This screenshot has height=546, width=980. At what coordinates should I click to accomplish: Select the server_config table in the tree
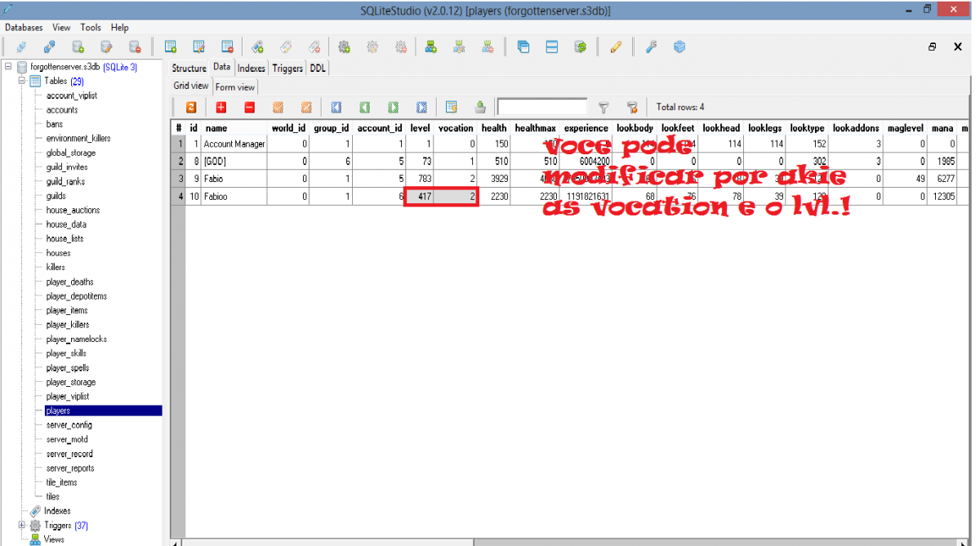[69, 425]
